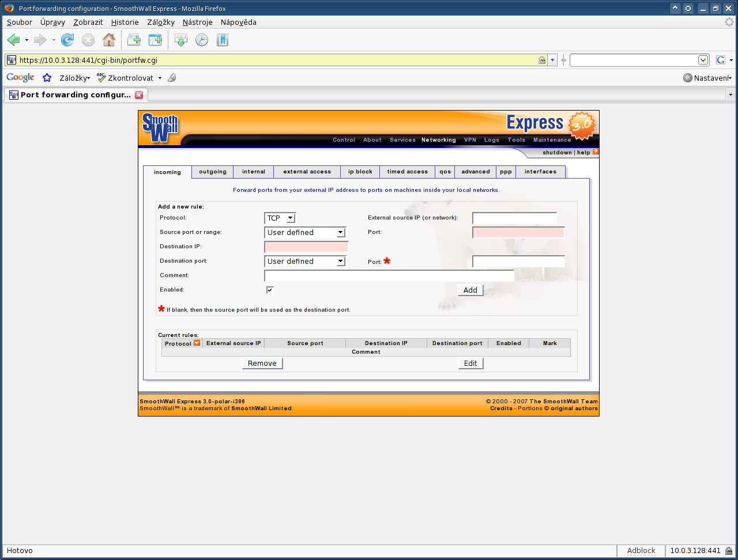Image resolution: width=738 pixels, height=560 pixels.
Task: Open the VPN section in the top navigation
Action: (x=470, y=140)
